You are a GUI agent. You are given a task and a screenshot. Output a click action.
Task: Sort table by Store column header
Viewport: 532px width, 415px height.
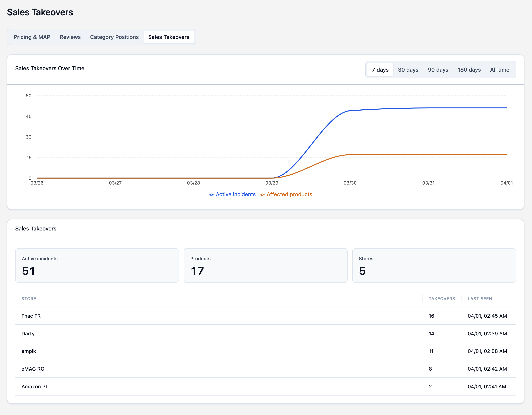coord(29,299)
